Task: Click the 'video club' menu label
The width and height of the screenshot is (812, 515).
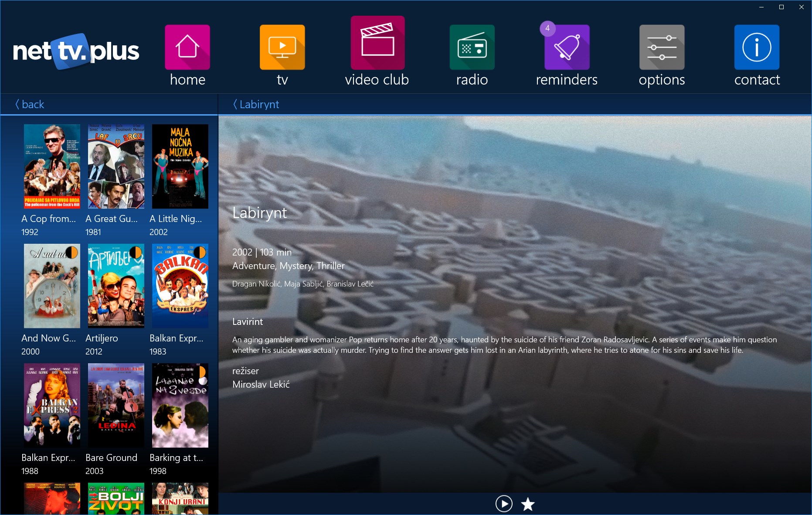Action: [x=377, y=80]
